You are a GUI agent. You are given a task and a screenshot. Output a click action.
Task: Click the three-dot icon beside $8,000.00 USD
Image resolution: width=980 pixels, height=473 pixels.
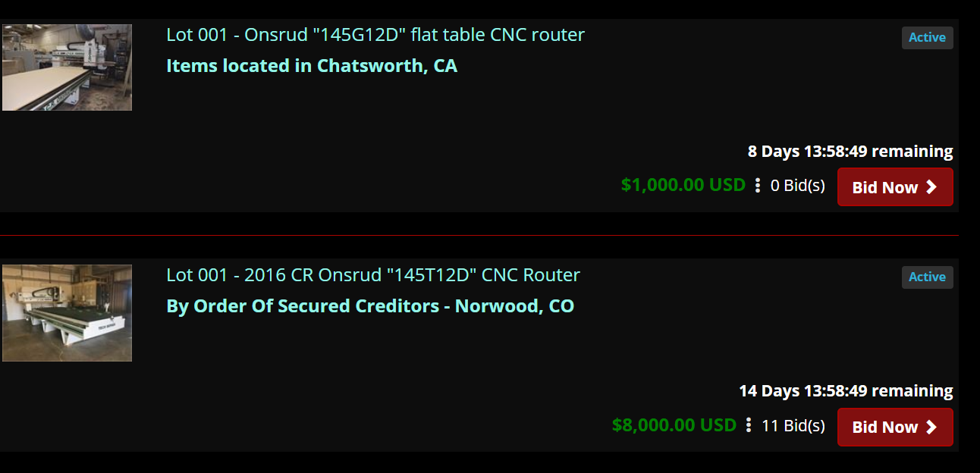(749, 425)
